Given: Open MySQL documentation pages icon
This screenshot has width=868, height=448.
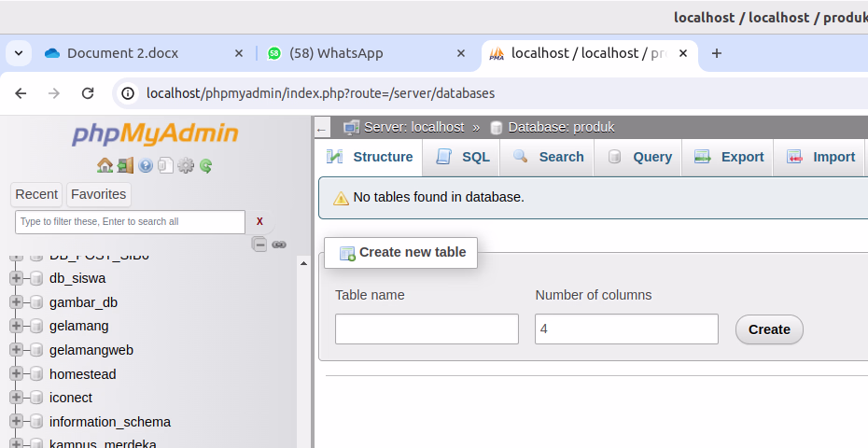Looking at the screenshot, I should tap(165, 165).
